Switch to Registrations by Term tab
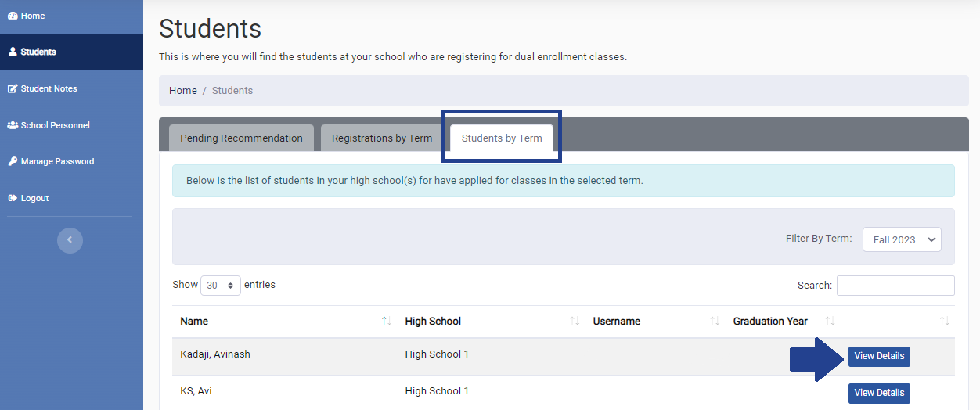The height and width of the screenshot is (410, 980). click(x=382, y=138)
